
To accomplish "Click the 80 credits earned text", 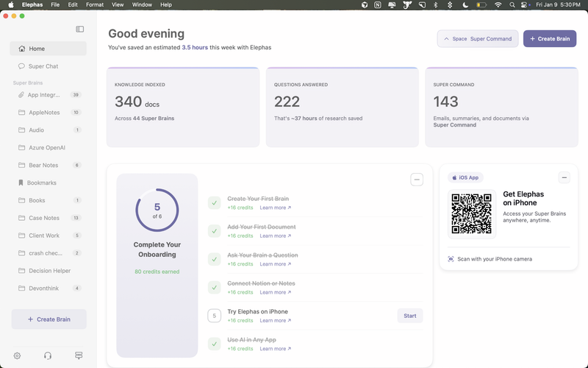I will [157, 272].
